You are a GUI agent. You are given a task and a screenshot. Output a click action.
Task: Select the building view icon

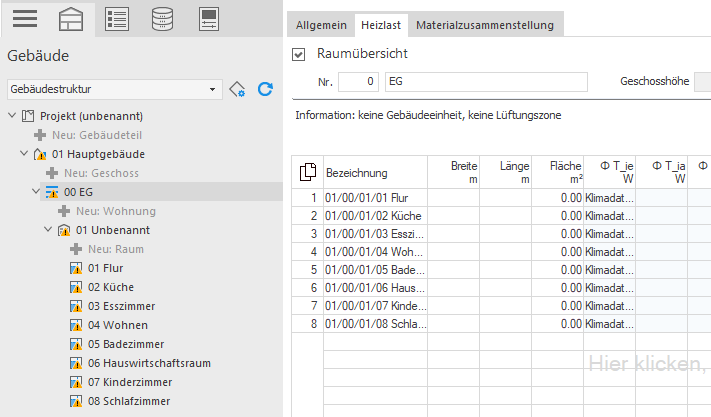[71, 19]
